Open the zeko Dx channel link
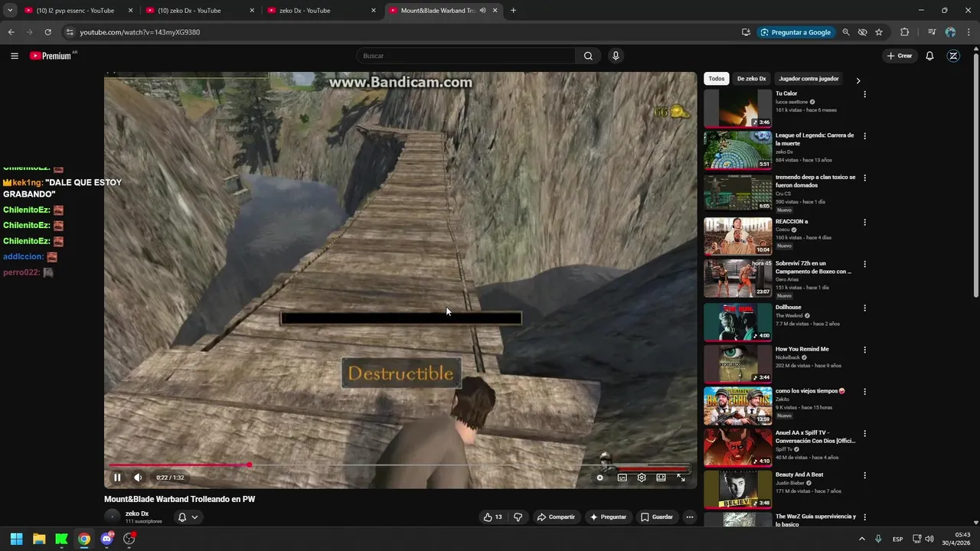This screenshot has height=551, width=980. (137, 514)
